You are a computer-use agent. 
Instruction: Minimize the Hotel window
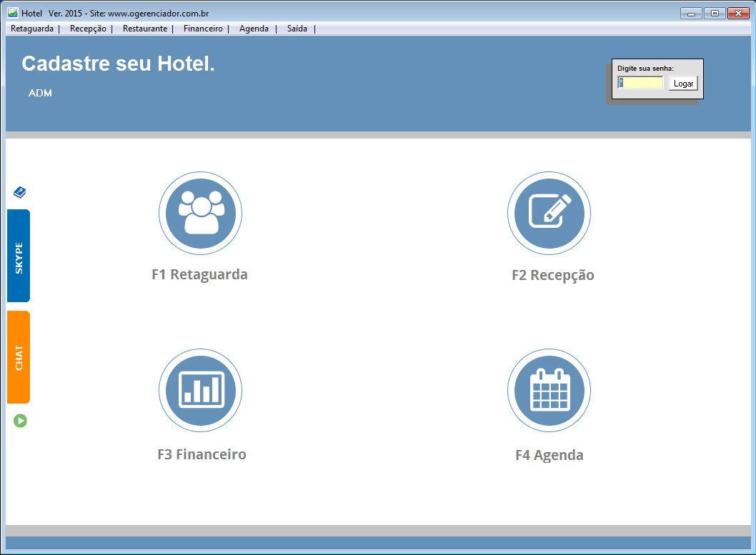click(x=690, y=13)
